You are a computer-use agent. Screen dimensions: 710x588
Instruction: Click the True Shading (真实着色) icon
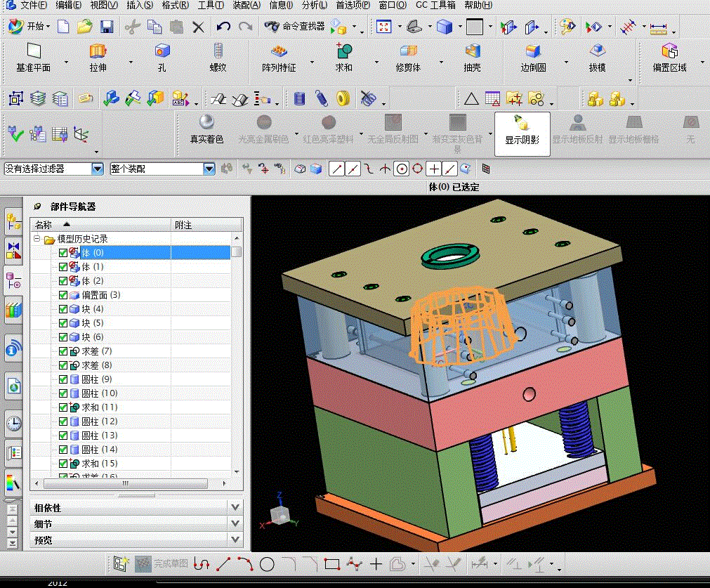[206, 123]
